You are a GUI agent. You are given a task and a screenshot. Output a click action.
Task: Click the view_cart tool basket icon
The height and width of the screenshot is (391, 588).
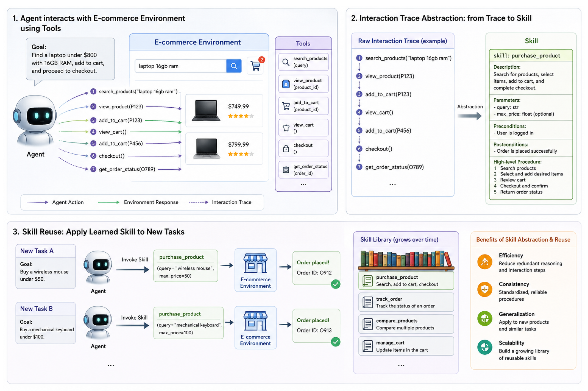point(286,128)
